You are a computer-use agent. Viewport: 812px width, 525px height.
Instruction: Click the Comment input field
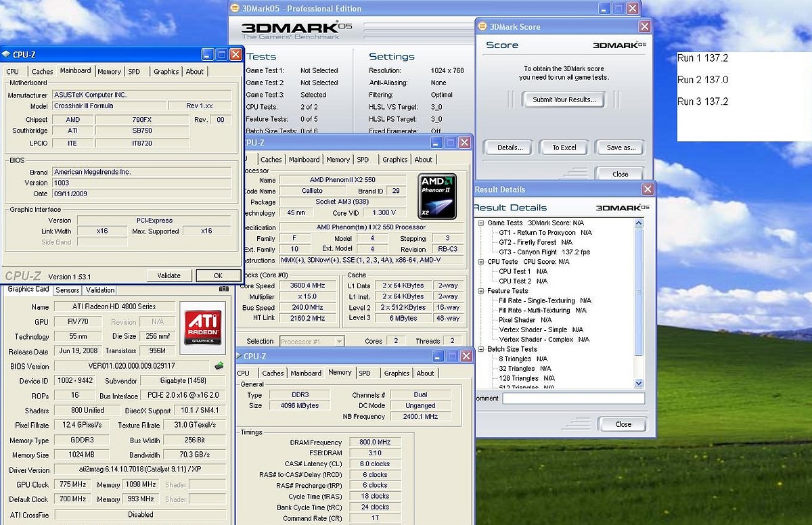pyautogui.click(x=573, y=398)
